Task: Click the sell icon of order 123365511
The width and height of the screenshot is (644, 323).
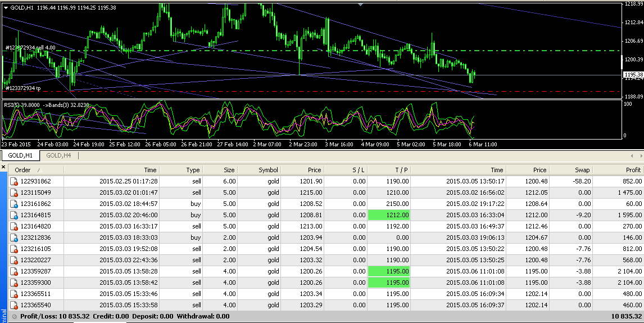Action: 14,294
